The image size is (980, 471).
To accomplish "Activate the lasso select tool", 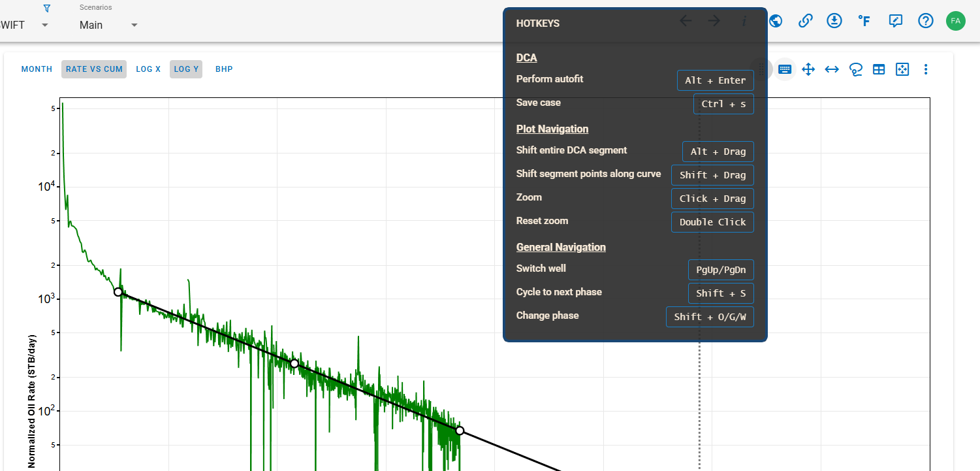I will (x=856, y=69).
